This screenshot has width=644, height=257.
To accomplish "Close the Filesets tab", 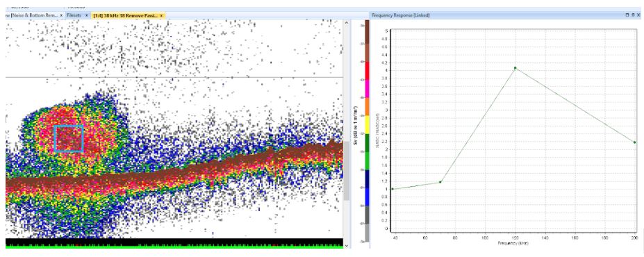I will coord(87,15).
